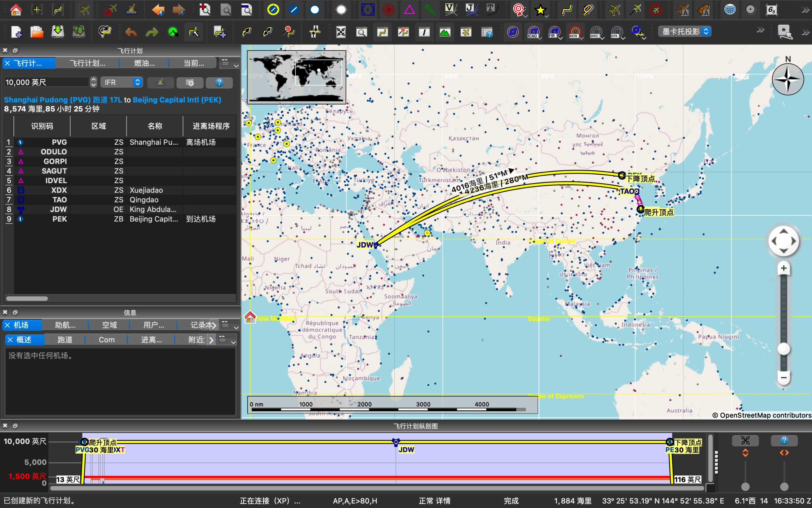This screenshot has width=812, height=508.
Task: Open the map legend help window icon
Action: click(487, 32)
